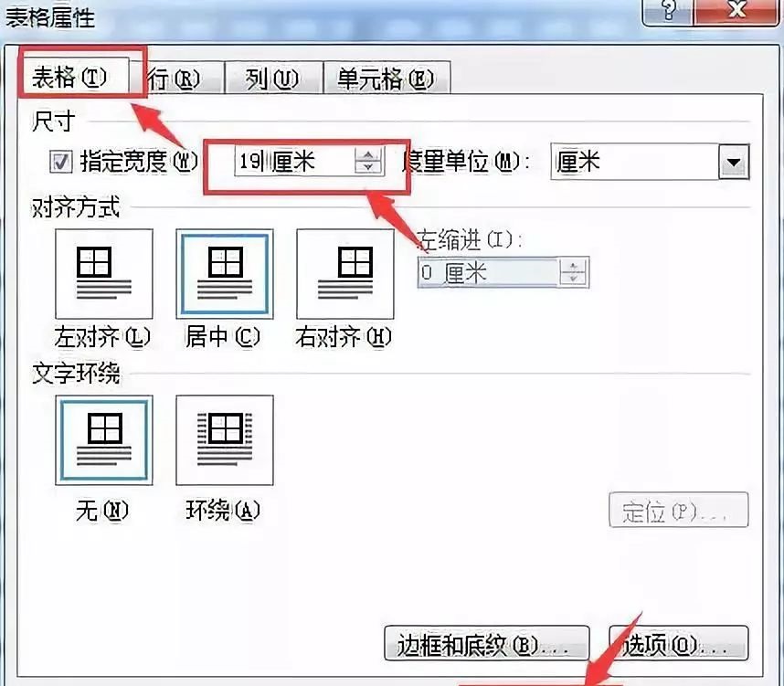Click the help question mark button
Viewport: 784px width, 686px height.
click(x=669, y=11)
